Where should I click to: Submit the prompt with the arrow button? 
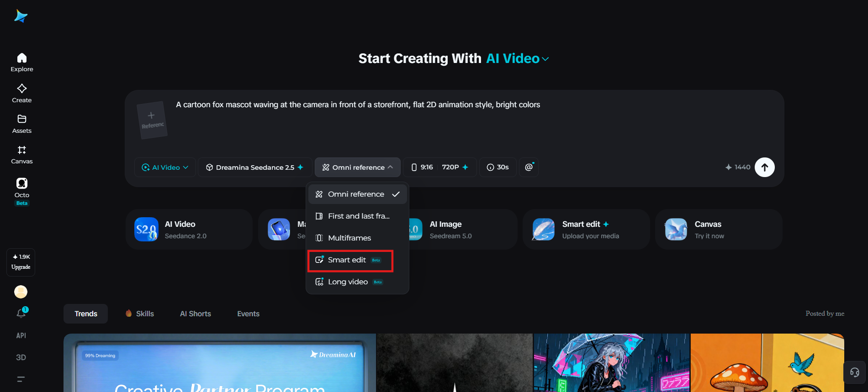(x=765, y=167)
